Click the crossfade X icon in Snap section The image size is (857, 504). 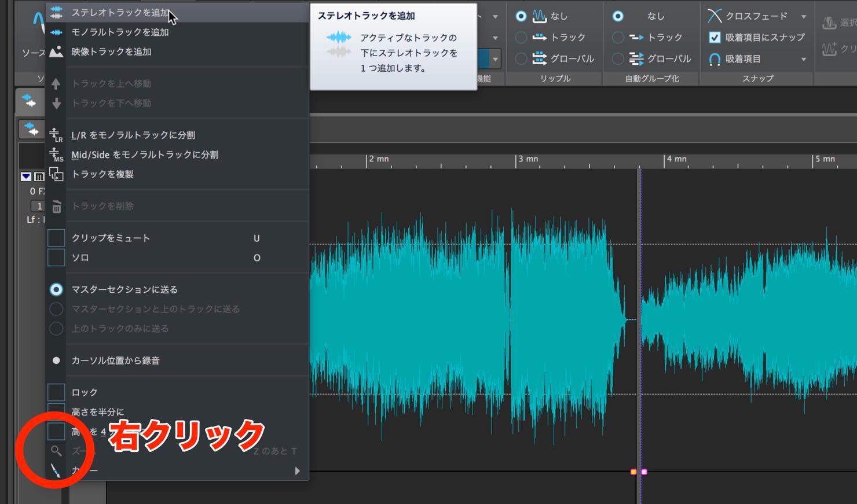pyautogui.click(x=715, y=16)
